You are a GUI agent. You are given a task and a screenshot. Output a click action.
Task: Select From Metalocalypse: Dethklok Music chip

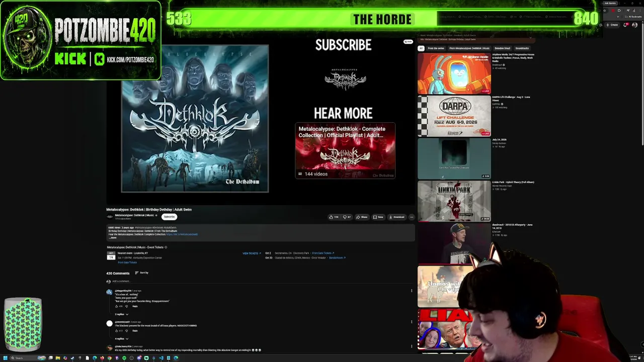pos(469,48)
